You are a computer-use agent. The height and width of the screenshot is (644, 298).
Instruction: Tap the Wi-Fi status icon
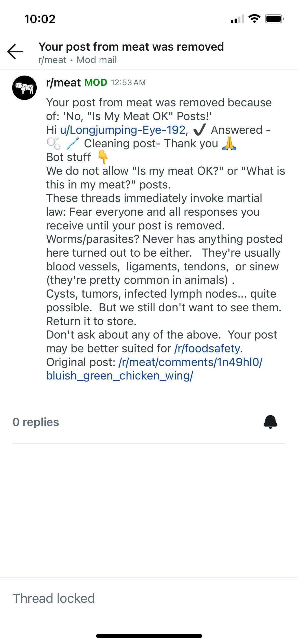point(254,19)
